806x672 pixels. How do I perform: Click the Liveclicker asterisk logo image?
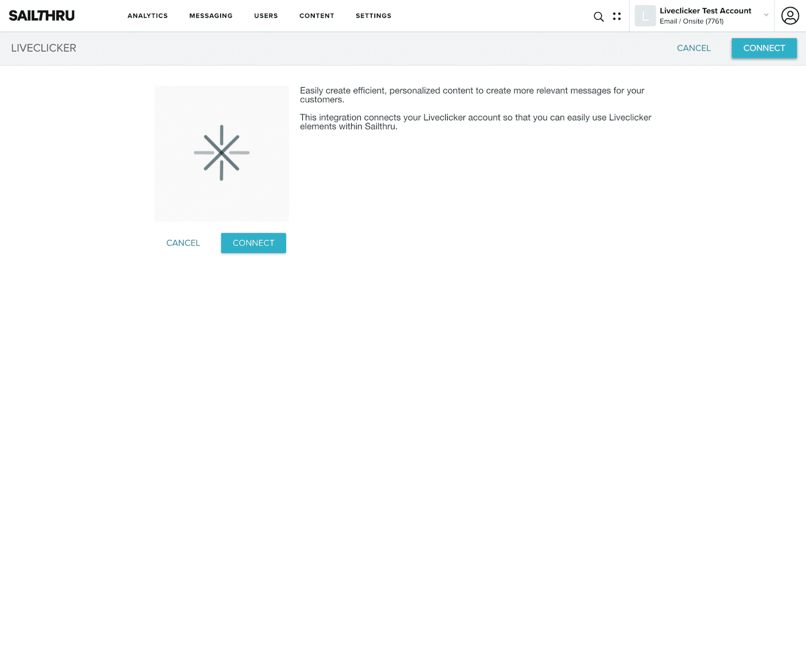(x=221, y=154)
